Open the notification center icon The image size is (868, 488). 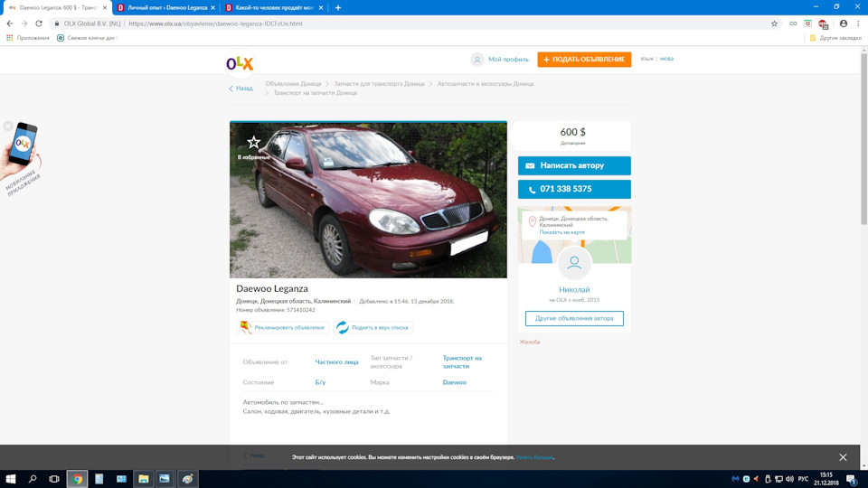point(852,479)
